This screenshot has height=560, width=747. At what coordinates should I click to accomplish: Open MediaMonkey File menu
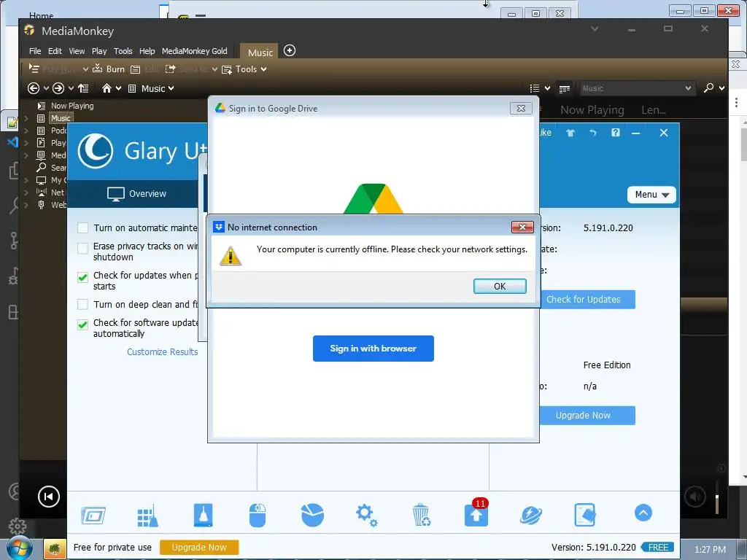(x=35, y=51)
